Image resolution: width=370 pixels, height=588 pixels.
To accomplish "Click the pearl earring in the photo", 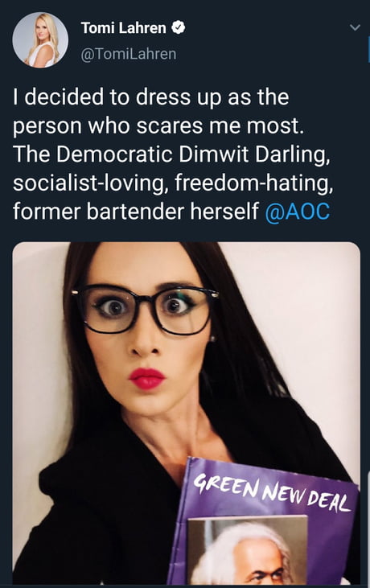I will point(213,339).
